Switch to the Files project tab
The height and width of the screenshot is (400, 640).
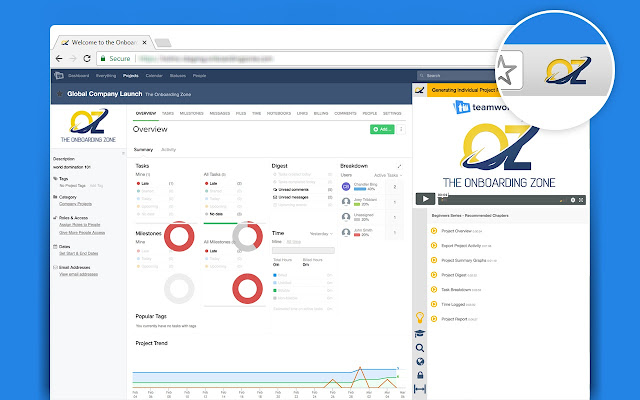click(241, 113)
